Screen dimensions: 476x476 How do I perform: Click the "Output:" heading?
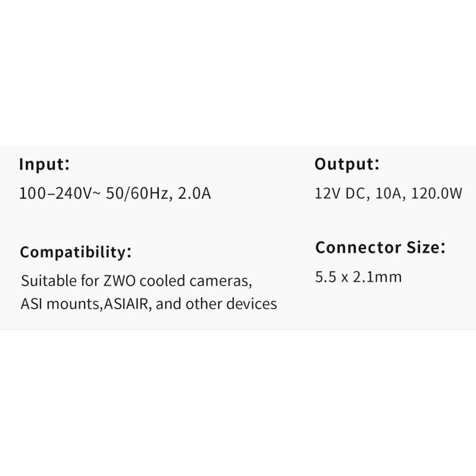(x=347, y=164)
